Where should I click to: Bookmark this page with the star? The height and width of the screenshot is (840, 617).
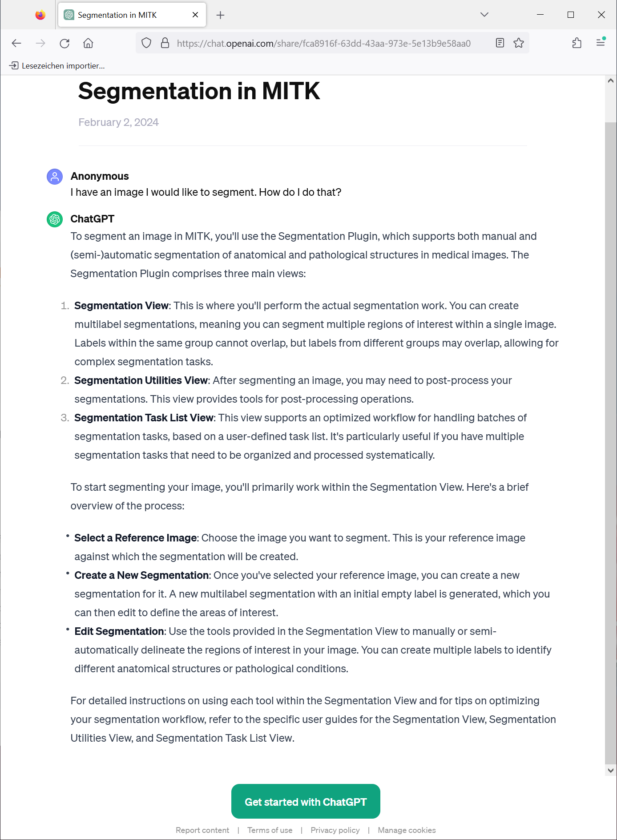519,43
